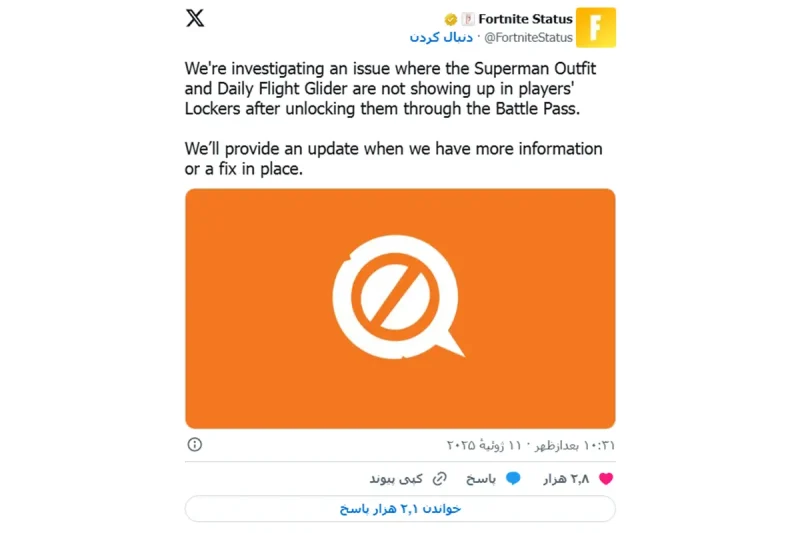Click the ۲٫۸ هزار likes count
Screen dimensions: 800x533
566,478
